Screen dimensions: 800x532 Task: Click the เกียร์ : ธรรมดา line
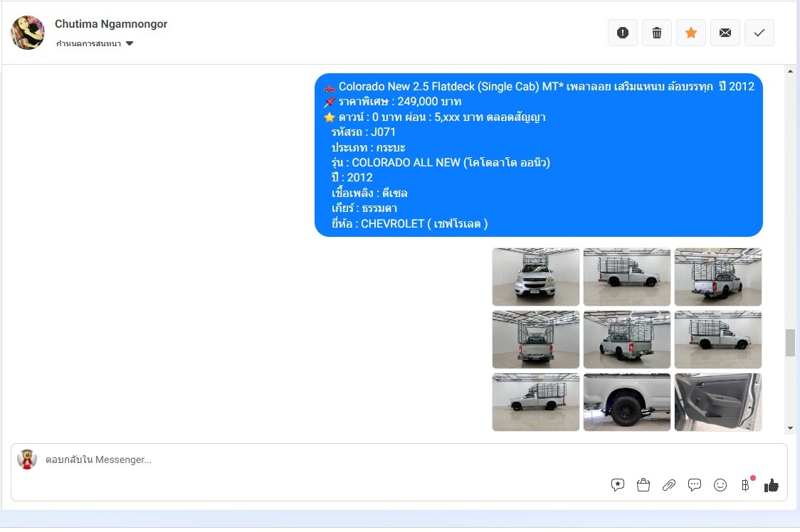click(364, 208)
